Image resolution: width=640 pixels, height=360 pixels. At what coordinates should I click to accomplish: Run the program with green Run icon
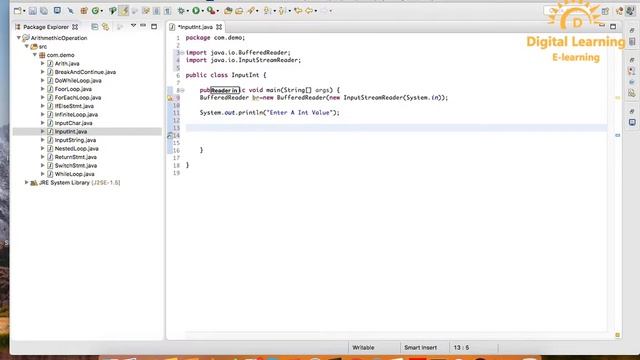196,11
